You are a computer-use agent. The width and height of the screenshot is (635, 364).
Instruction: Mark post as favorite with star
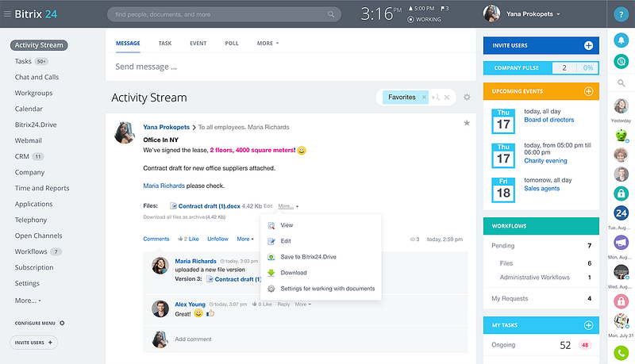pyautogui.click(x=467, y=123)
